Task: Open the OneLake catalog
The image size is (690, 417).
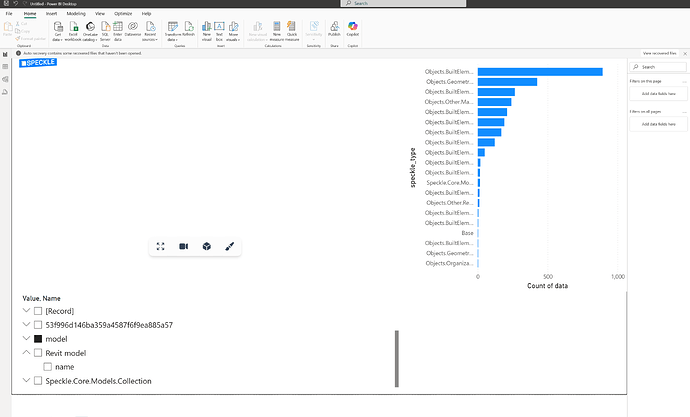Action: [x=90, y=31]
